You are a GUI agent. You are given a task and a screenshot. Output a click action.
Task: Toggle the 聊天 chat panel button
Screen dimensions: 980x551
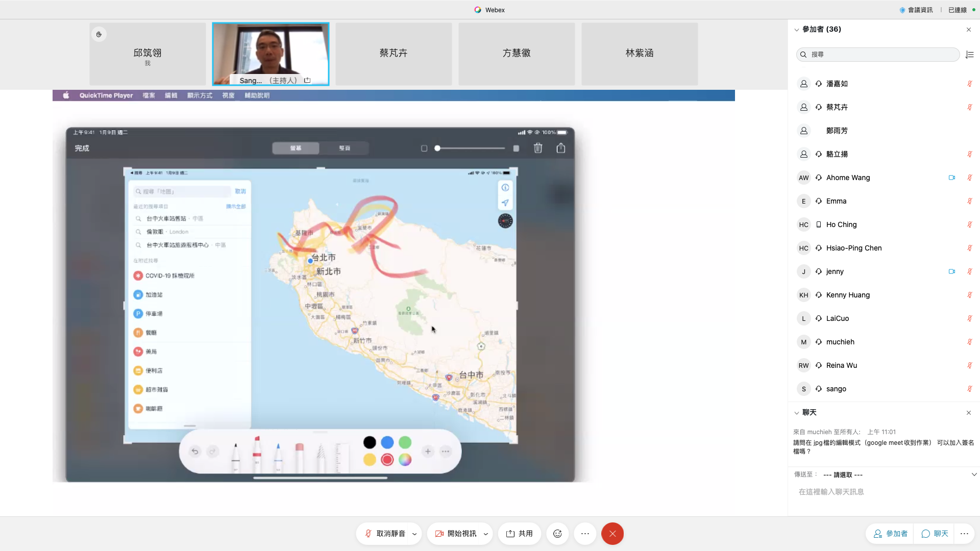coord(935,534)
